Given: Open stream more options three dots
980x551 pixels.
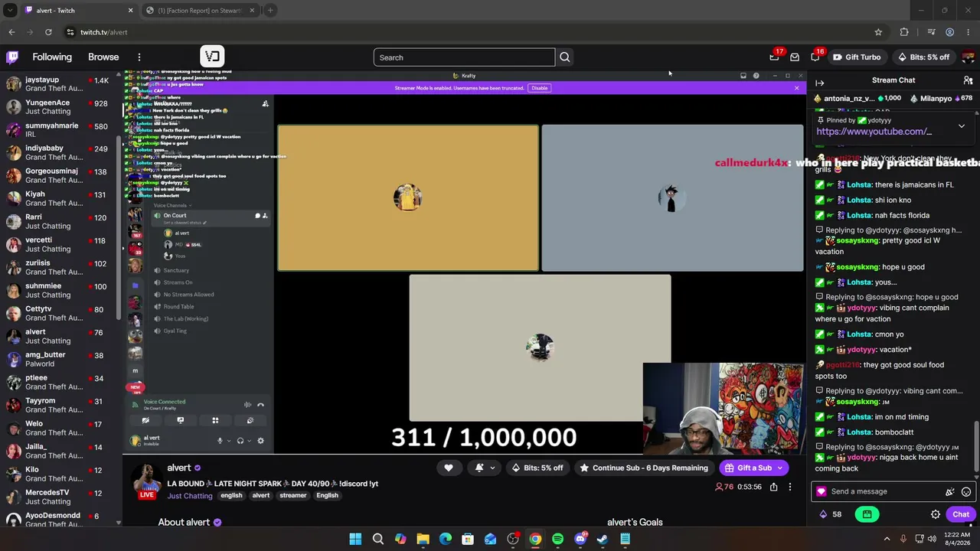Looking at the screenshot, I should [790, 487].
